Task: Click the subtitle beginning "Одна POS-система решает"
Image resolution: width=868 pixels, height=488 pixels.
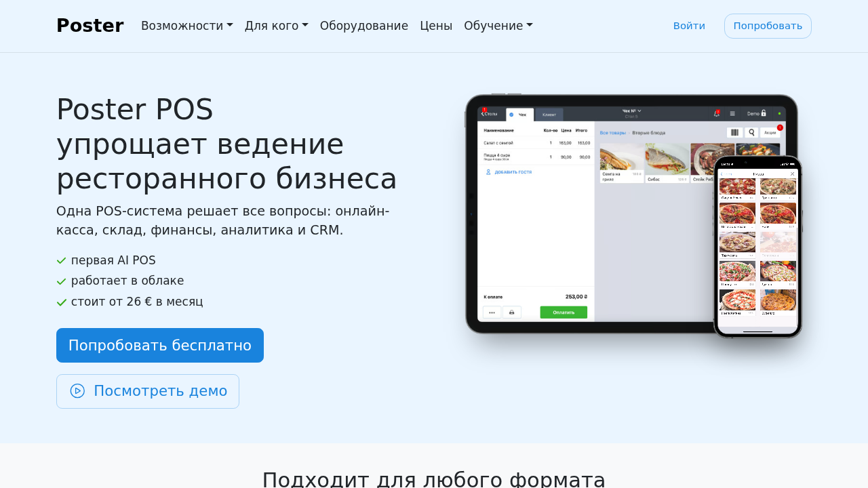Action: click(x=223, y=220)
